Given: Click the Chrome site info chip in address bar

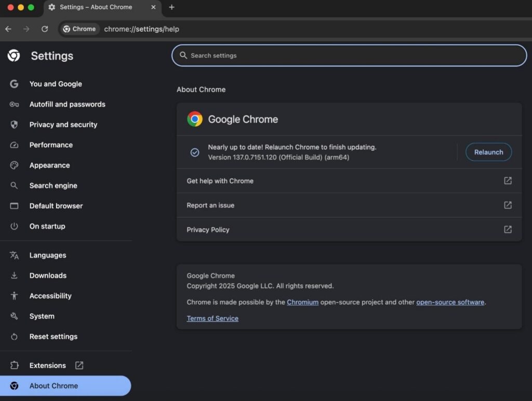Looking at the screenshot, I should pos(79,29).
